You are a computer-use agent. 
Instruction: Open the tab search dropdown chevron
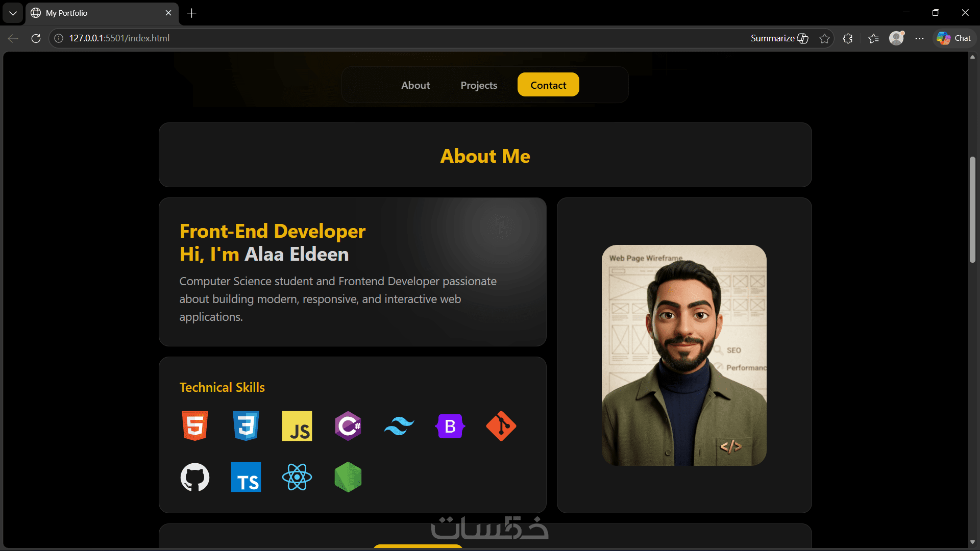pyautogui.click(x=13, y=13)
